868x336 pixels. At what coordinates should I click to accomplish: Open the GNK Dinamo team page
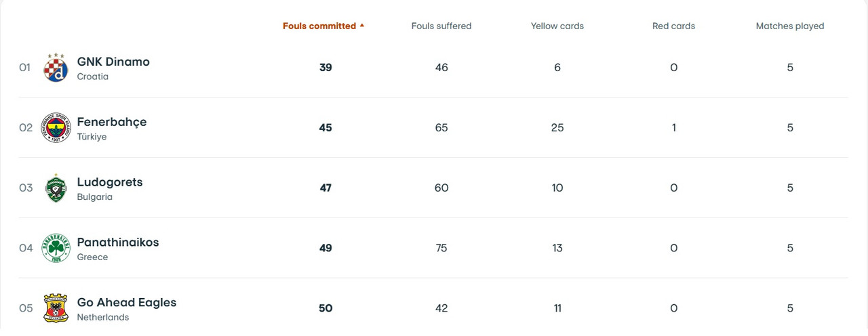tap(113, 62)
